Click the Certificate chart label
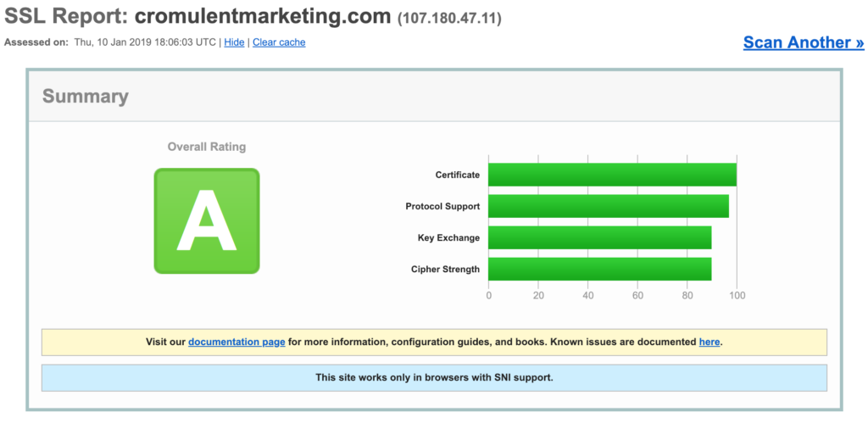Image resolution: width=868 pixels, height=423 pixels. (457, 175)
